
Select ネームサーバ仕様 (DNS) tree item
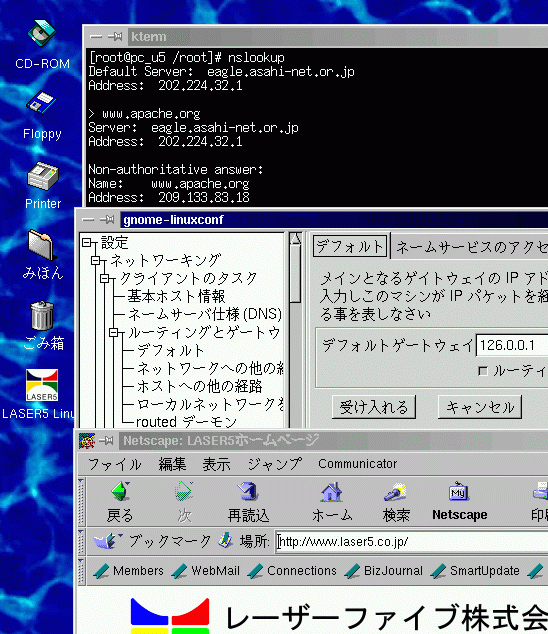point(205,314)
